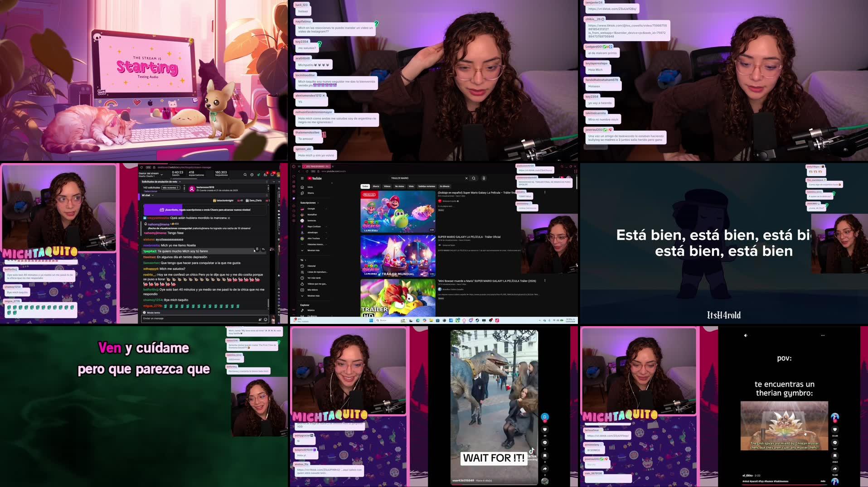The width and height of the screenshot is (868, 487).
Task: Click the search icon in the Twitch stream manager
Action: pyautogui.click(x=245, y=174)
